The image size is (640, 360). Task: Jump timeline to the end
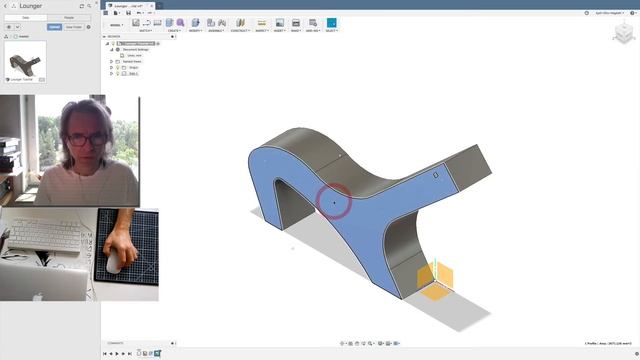130,353
